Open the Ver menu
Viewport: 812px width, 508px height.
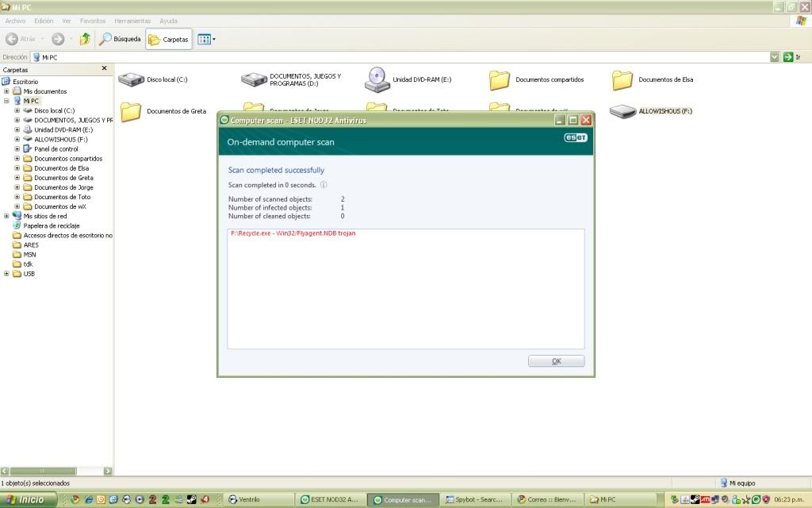click(67, 21)
